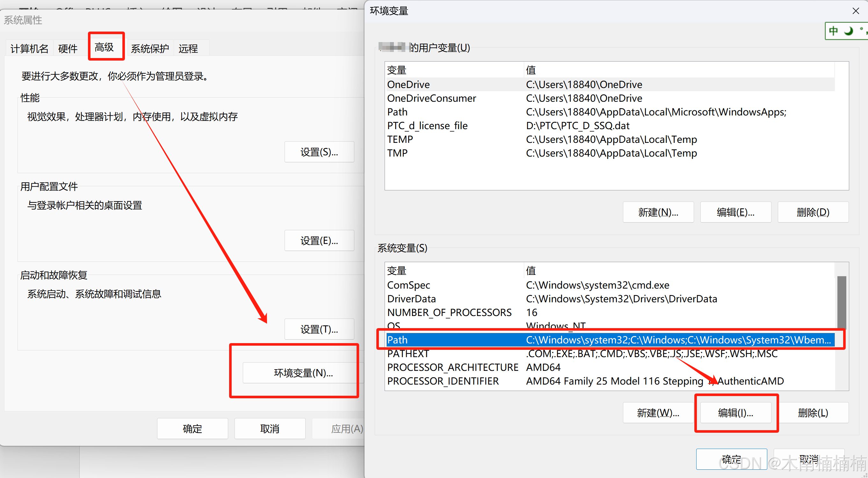868x478 pixels.
Task: Edit the Path system variable with 编辑(I)
Action: pos(736,413)
